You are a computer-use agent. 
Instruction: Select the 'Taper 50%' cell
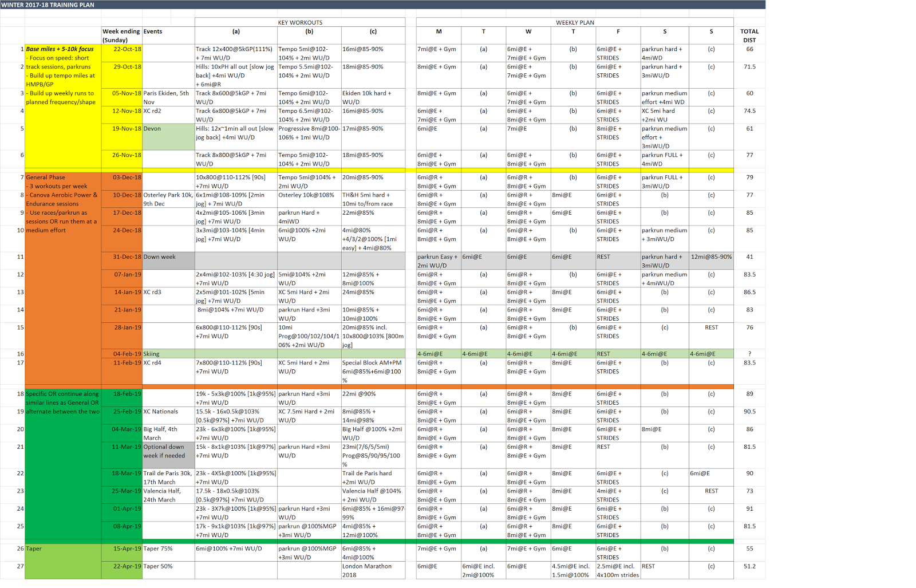[x=168, y=571]
